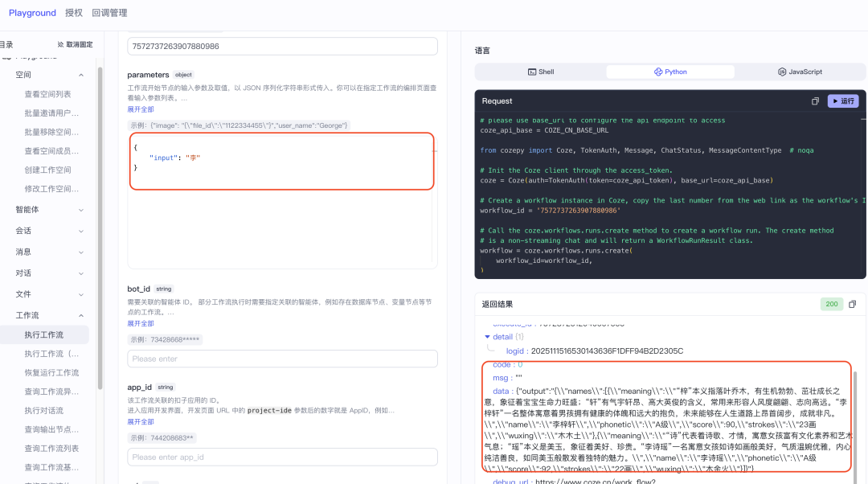Click the debug_url link in results
This screenshot has height=484, width=868.
tap(595, 482)
